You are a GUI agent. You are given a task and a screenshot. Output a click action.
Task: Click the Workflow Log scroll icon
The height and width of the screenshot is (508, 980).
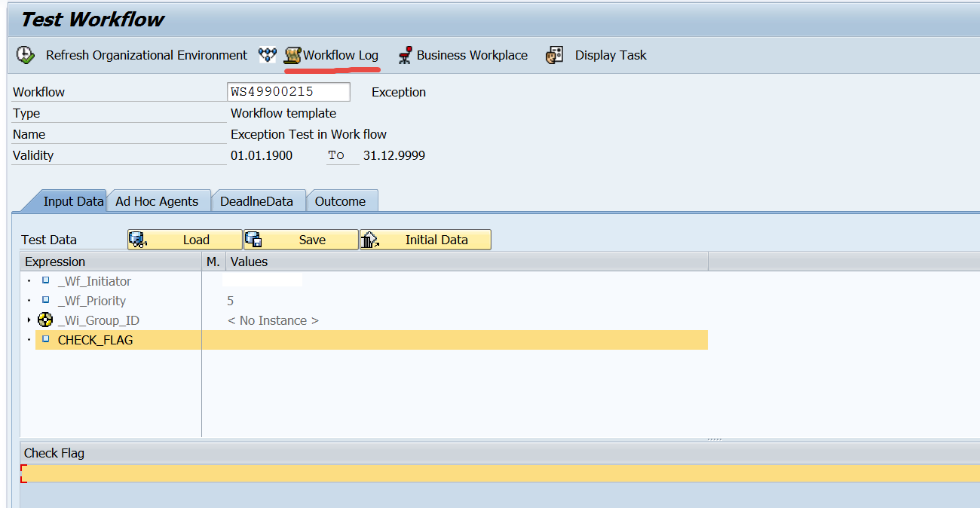click(x=292, y=55)
